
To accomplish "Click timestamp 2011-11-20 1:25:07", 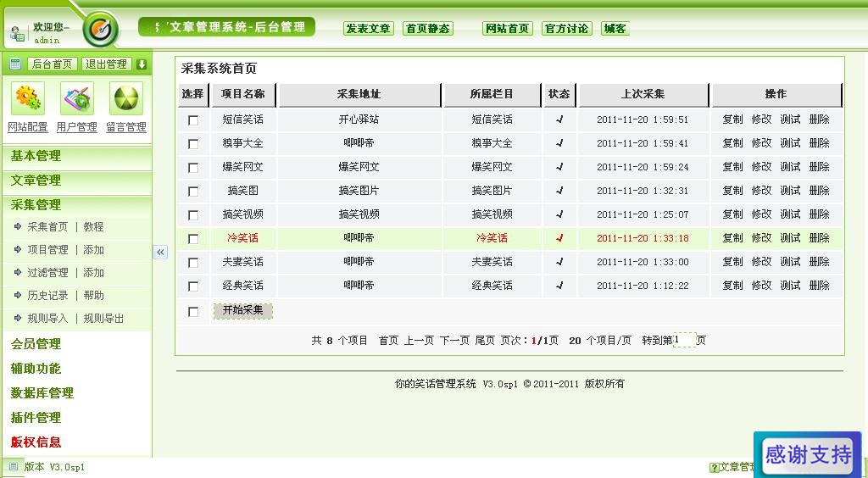I will point(643,214).
